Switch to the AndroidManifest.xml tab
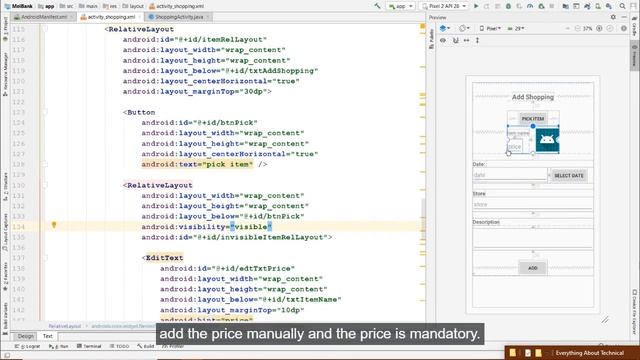The width and height of the screenshot is (640, 360). 43,17
